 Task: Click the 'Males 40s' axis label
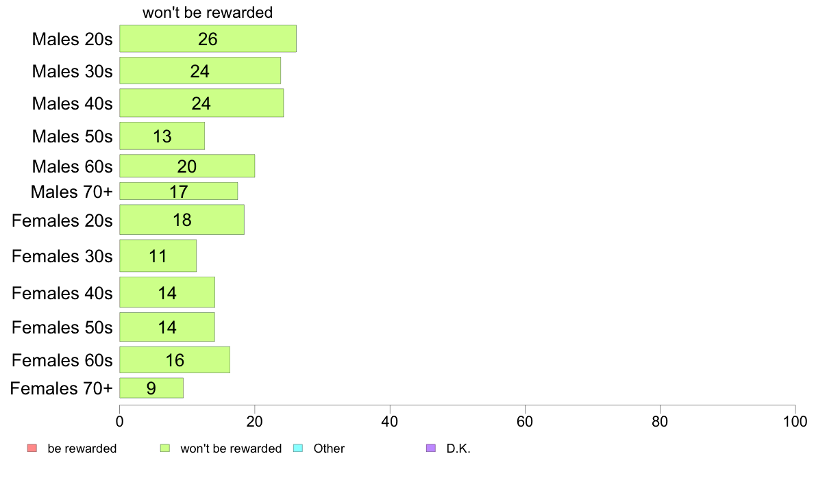click(x=72, y=103)
